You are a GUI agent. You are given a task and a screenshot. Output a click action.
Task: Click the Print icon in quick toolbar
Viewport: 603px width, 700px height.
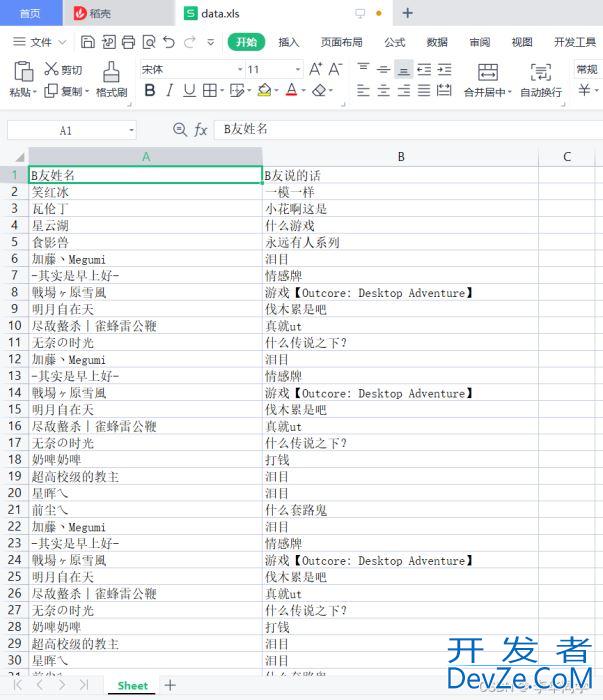129,42
